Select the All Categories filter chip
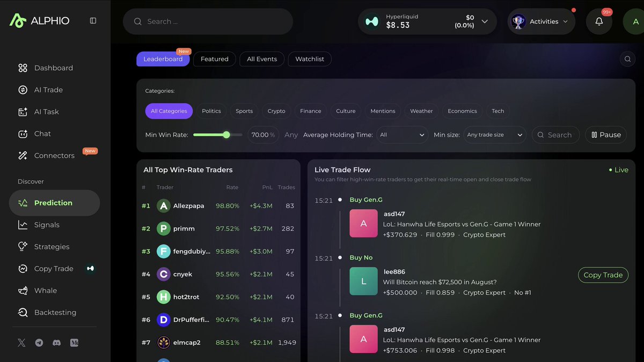 tap(169, 111)
